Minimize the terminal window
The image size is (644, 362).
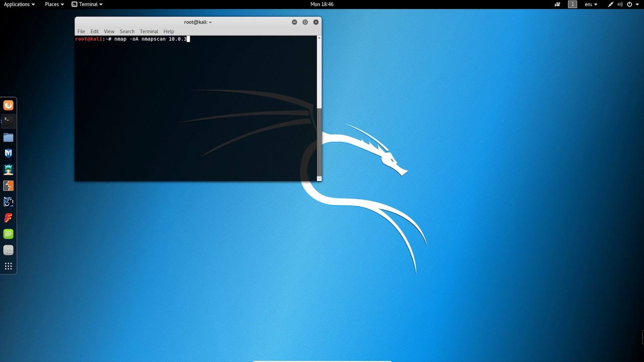(294, 22)
